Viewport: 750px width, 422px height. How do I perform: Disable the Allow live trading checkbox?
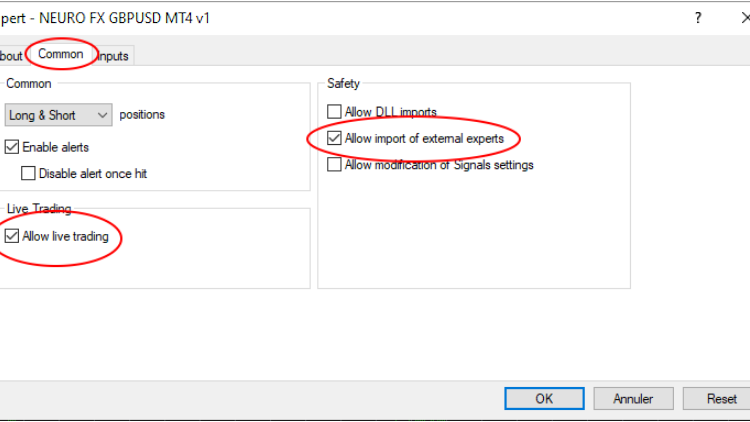click(12, 237)
